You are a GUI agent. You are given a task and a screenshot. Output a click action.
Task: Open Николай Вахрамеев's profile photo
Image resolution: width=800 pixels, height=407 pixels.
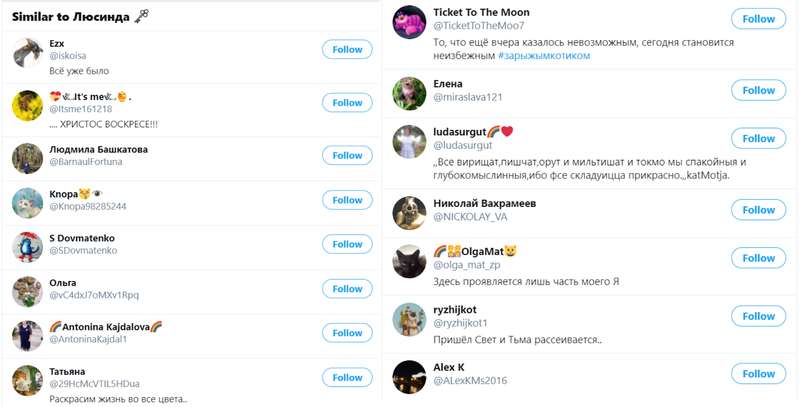coord(410,211)
